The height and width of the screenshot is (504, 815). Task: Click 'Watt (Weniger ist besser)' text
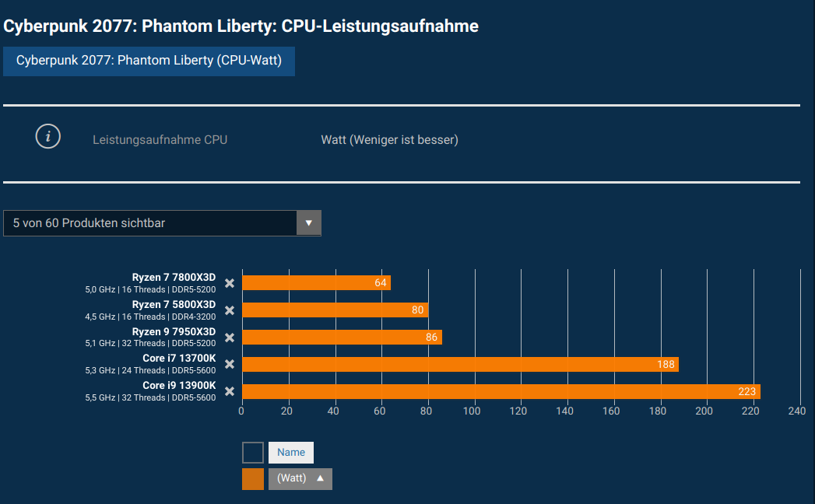tap(389, 140)
